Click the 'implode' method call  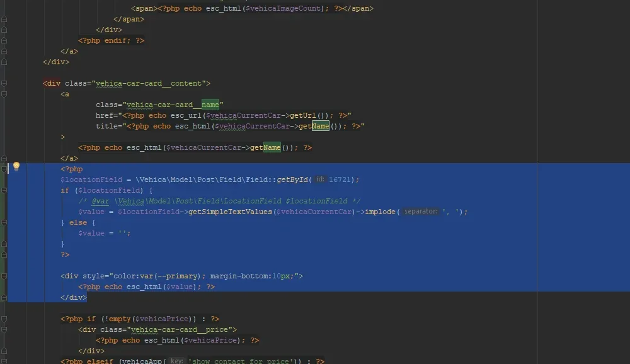click(x=380, y=212)
